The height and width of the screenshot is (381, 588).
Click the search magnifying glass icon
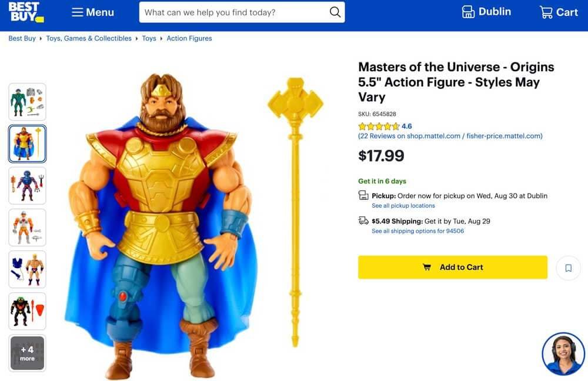tap(335, 12)
